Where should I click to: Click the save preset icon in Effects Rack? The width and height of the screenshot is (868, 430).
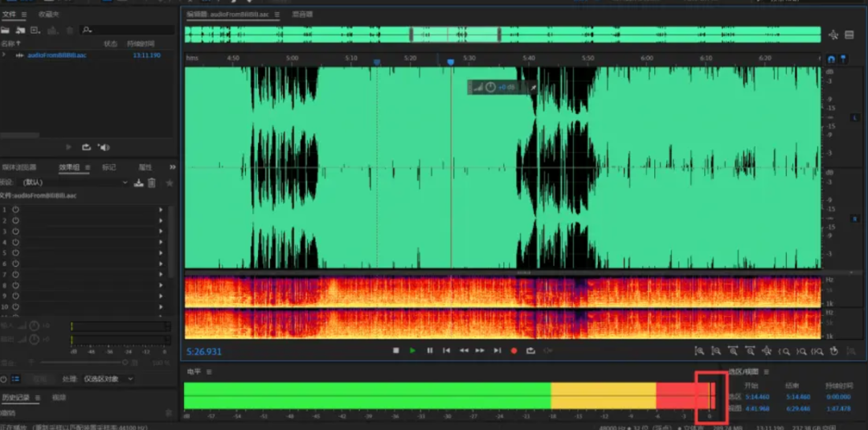[138, 183]
